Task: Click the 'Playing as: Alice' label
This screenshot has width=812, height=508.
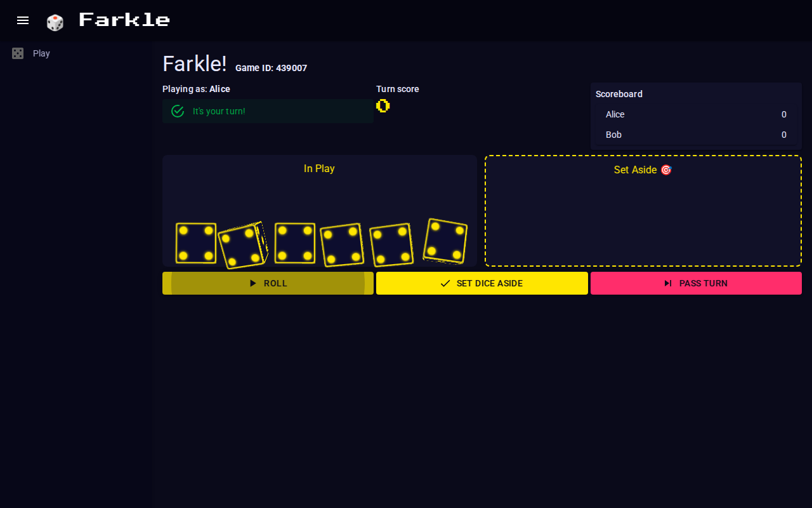Action: coord(196,89)
